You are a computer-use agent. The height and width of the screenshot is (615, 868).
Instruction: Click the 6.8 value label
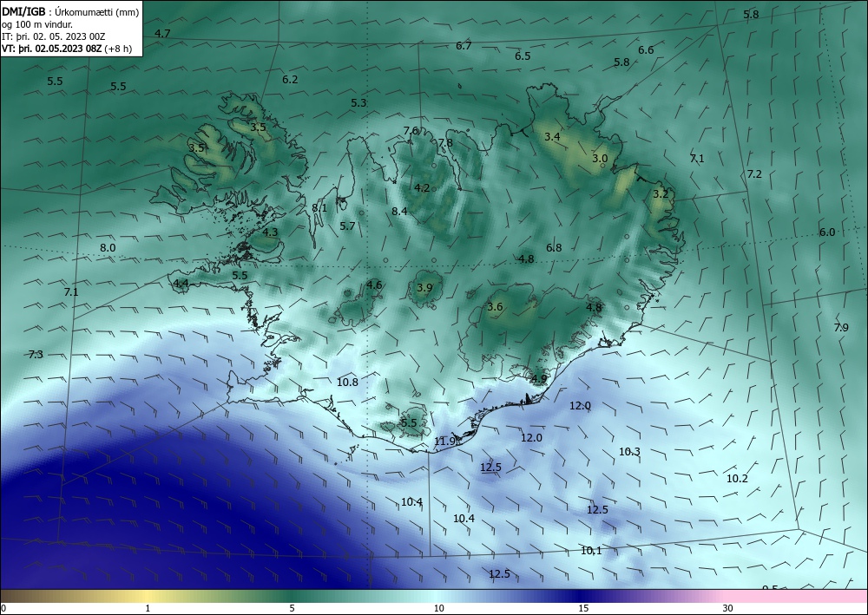click(554, 248)
